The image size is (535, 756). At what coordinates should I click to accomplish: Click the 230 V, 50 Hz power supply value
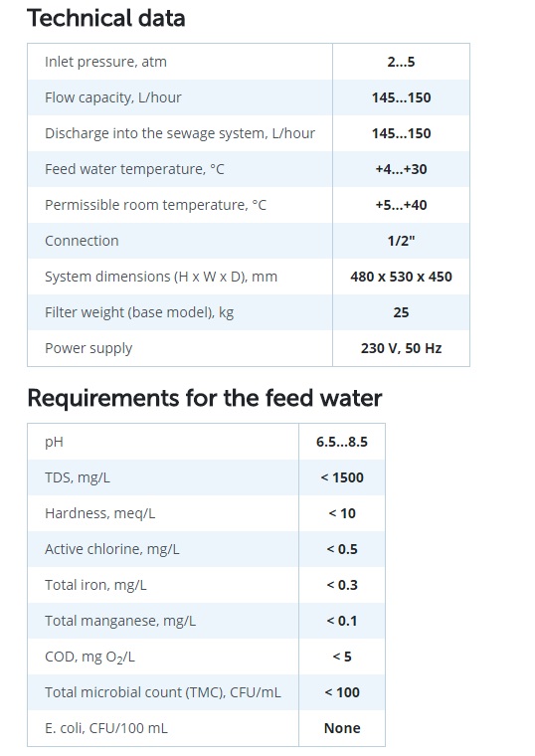click(x=401, y=348)
